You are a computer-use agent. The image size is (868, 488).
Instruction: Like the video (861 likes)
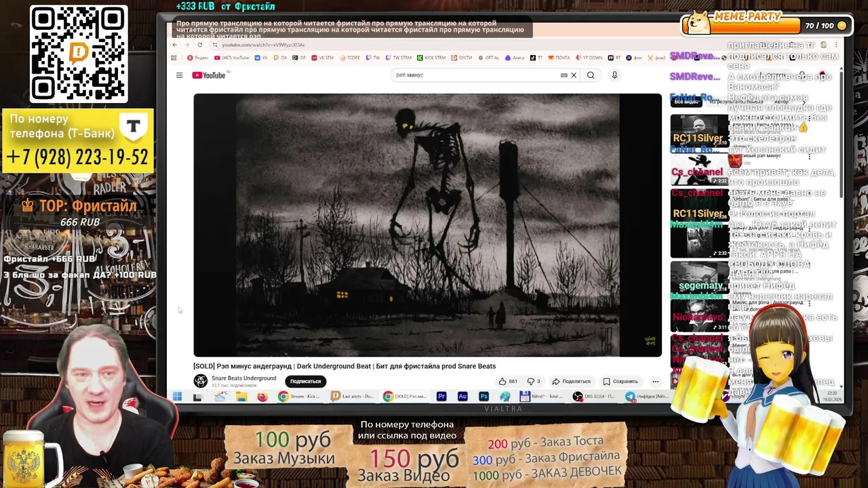tap(508, 382)
